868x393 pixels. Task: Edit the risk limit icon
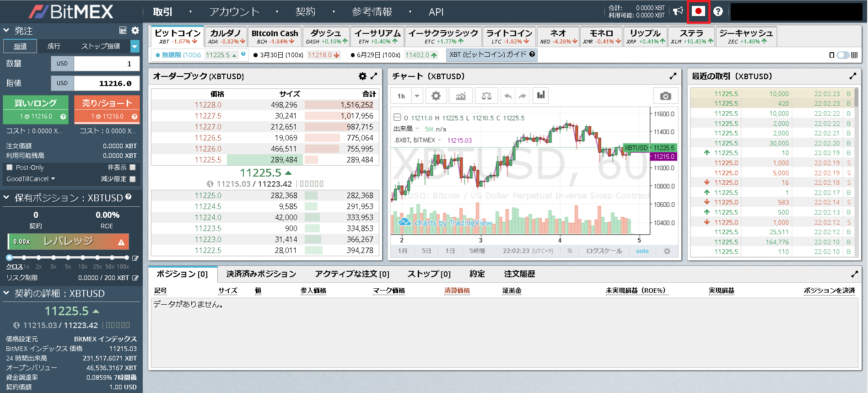coord(135,278)
